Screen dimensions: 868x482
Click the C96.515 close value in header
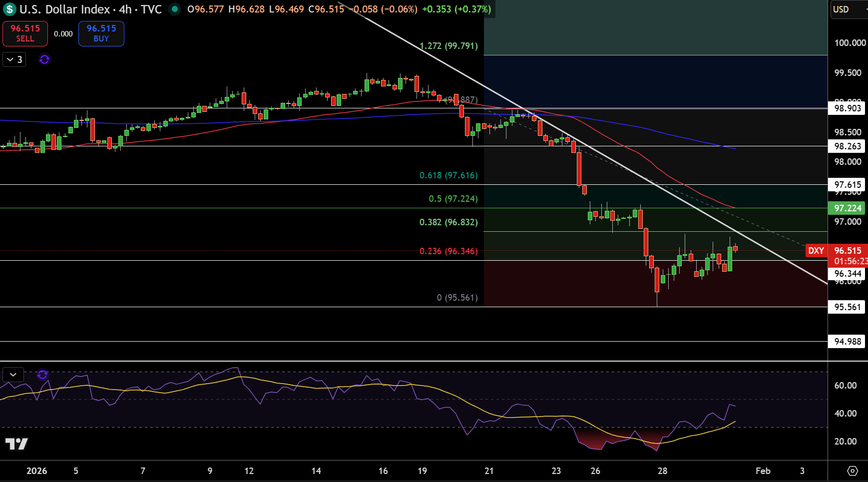coord(326,9)
